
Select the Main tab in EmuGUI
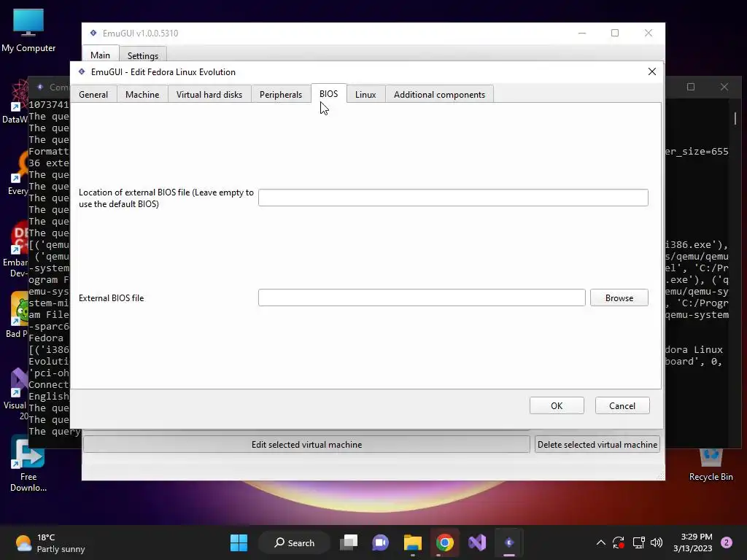100,55
